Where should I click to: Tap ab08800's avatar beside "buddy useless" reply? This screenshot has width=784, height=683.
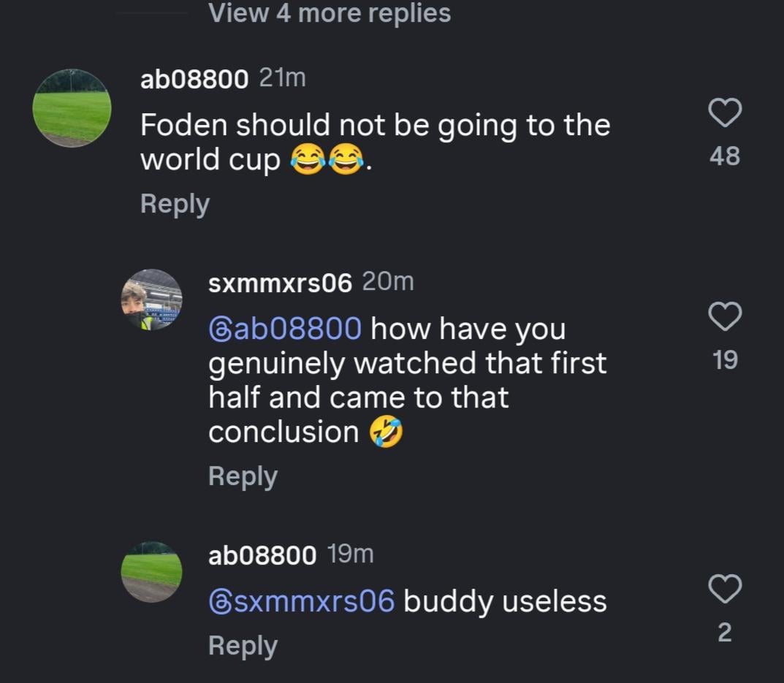pyautogui.click(x=151, y=571)
